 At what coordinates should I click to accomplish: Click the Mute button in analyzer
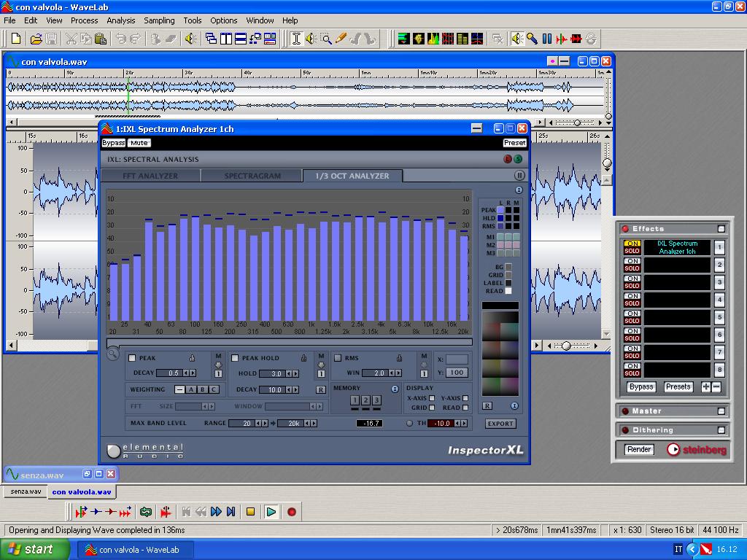[x=139, y=143]
